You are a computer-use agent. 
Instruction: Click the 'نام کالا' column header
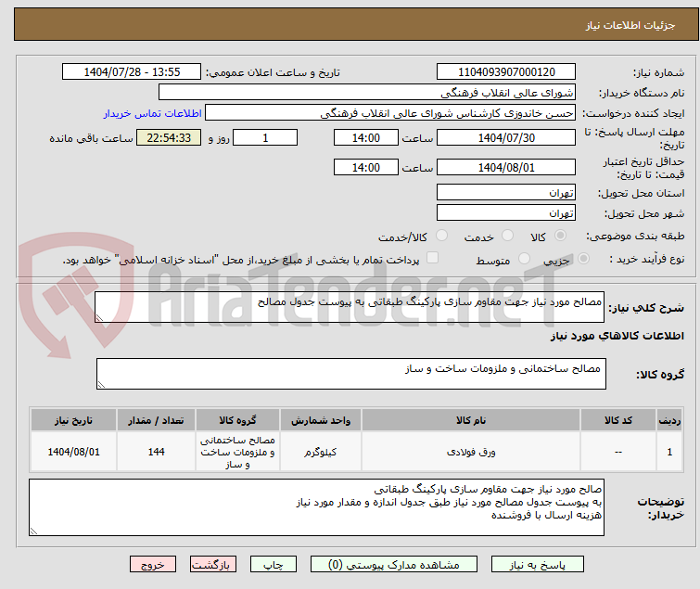[471, 421]
